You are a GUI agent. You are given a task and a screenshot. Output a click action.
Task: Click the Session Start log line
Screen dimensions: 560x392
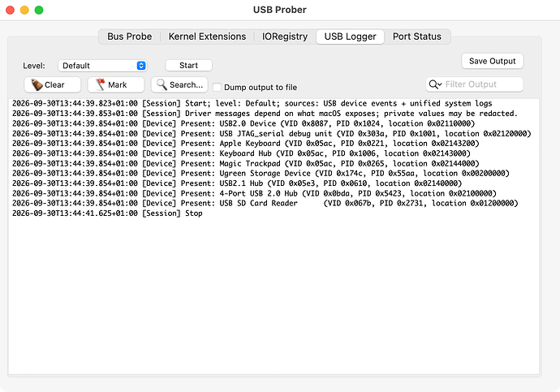[x=252, y=104]
